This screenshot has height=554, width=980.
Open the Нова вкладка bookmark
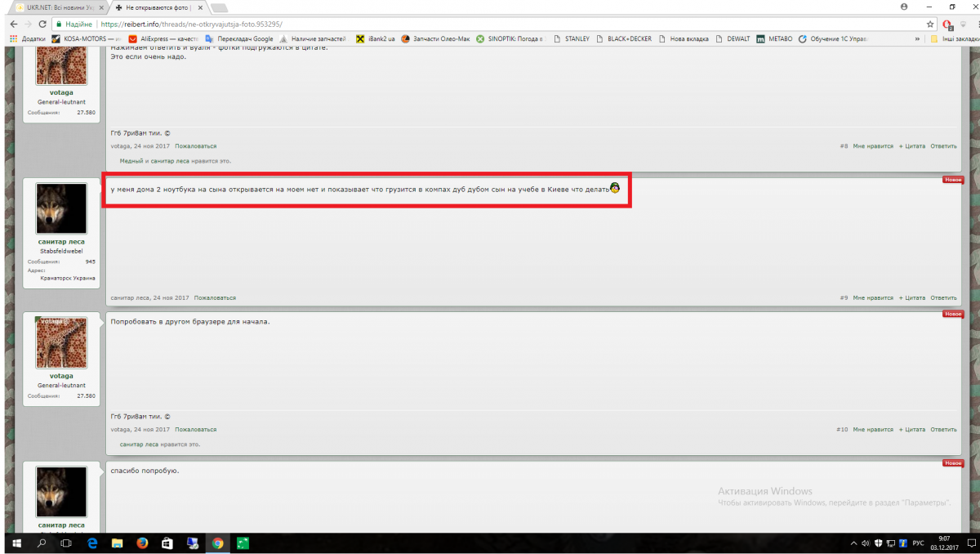point(684,38)
